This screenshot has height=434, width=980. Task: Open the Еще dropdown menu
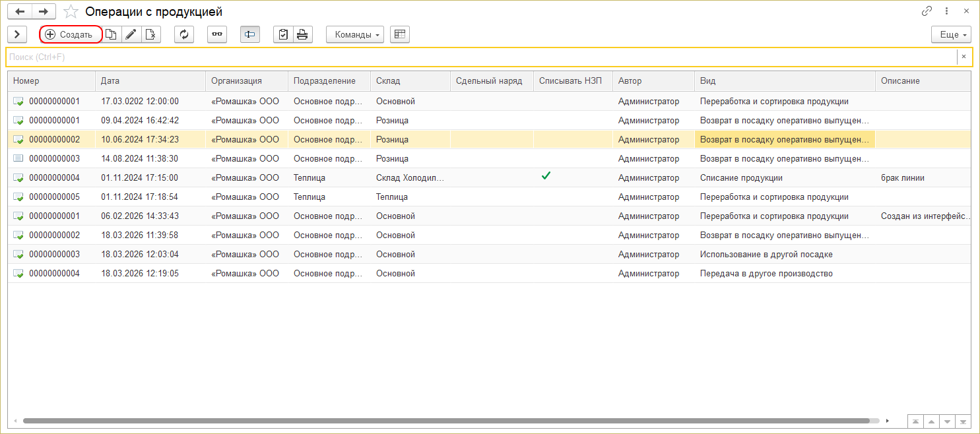click(951, 35)
